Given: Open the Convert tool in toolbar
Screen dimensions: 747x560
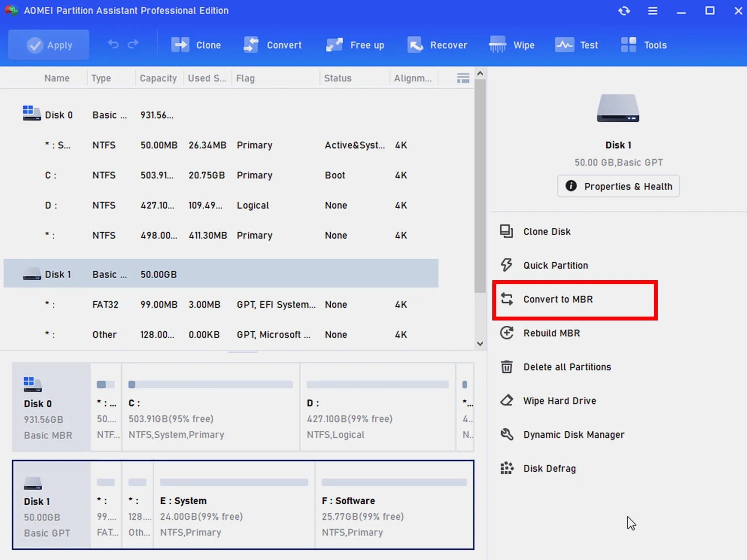Looking at the screenshot, I should coord(251,45).
